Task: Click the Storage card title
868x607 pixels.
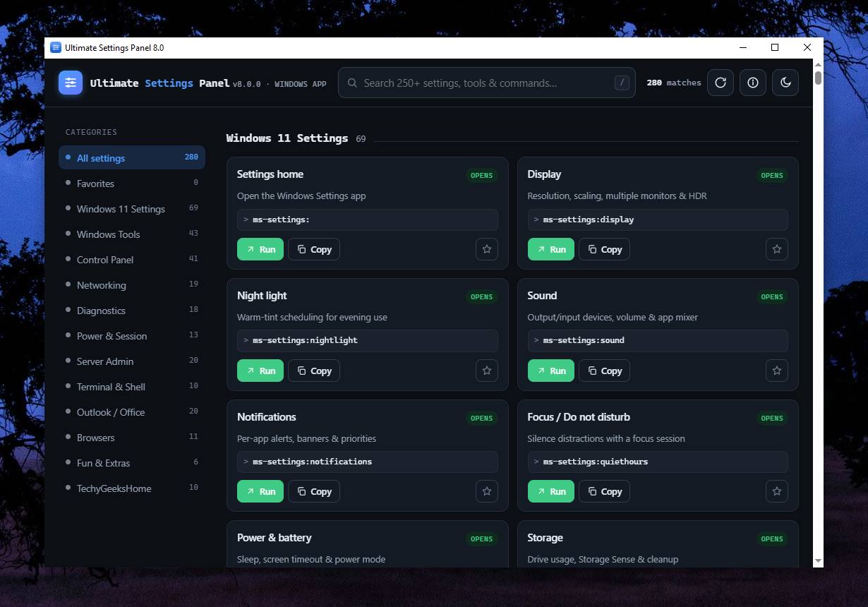Action: [545, 538]
